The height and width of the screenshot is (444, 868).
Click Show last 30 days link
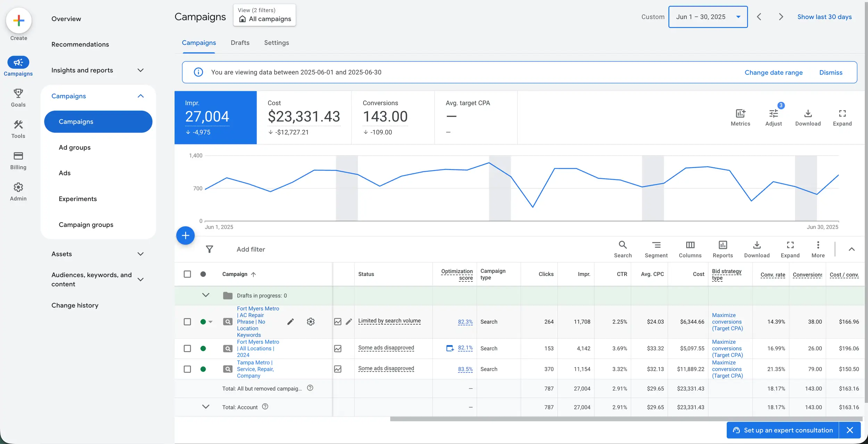tap(824, 17)
